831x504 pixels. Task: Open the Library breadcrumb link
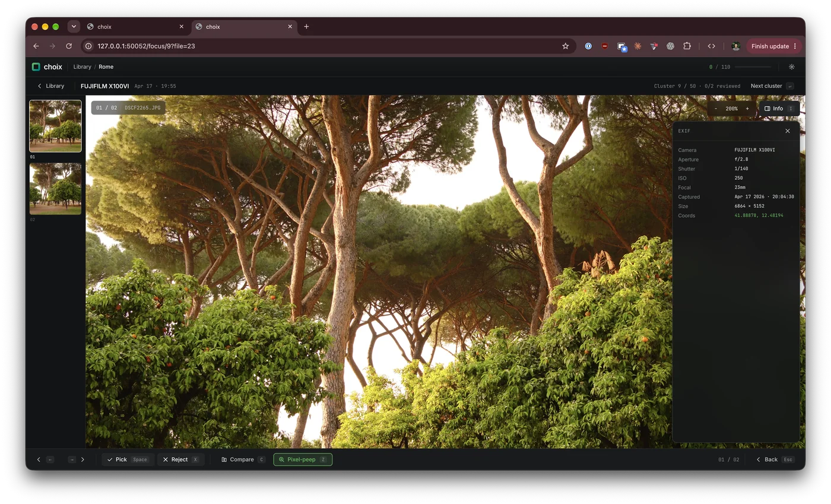[83, 67]
